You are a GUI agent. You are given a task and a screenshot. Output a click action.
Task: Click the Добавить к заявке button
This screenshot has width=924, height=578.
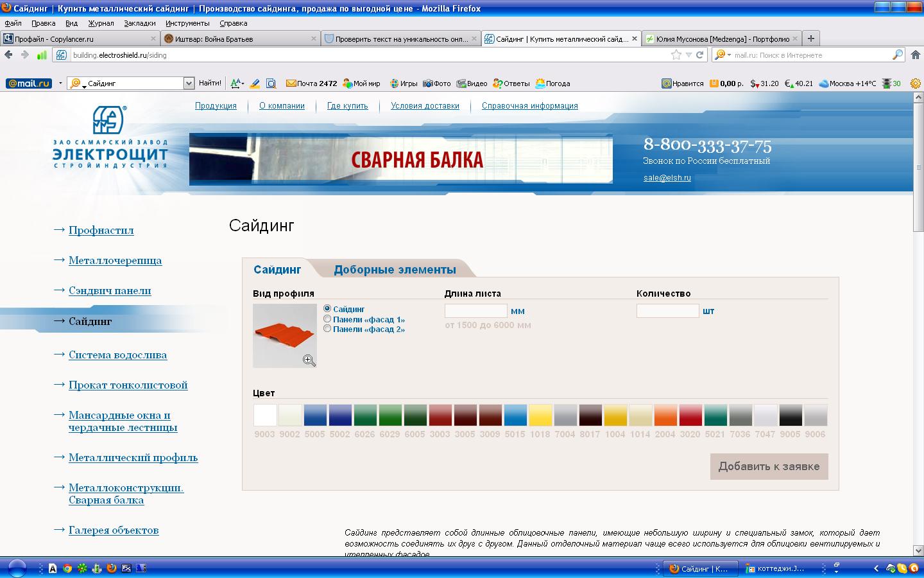[x=769, y=466]
